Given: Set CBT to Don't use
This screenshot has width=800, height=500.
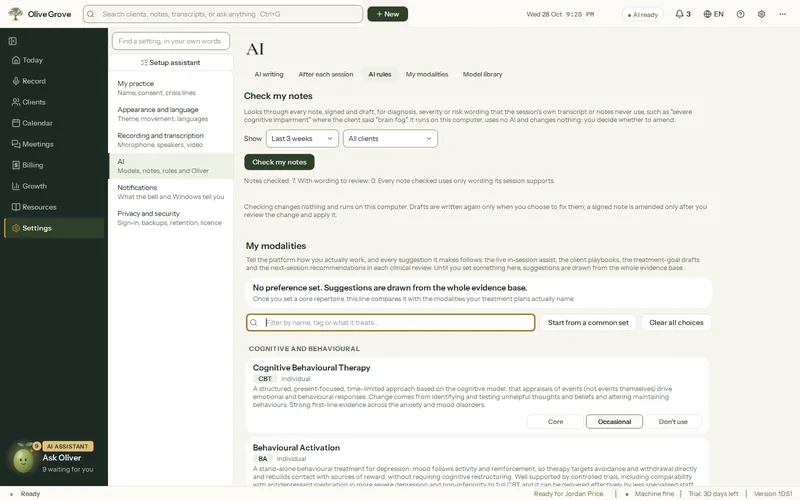Looking at the screenshot, I should coord(673,421).
